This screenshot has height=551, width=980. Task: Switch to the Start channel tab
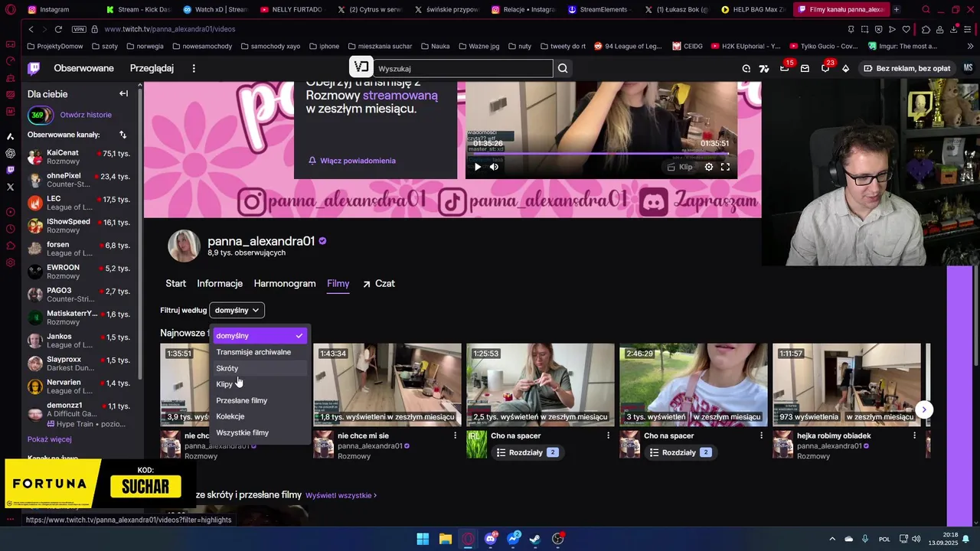point(175,283)
